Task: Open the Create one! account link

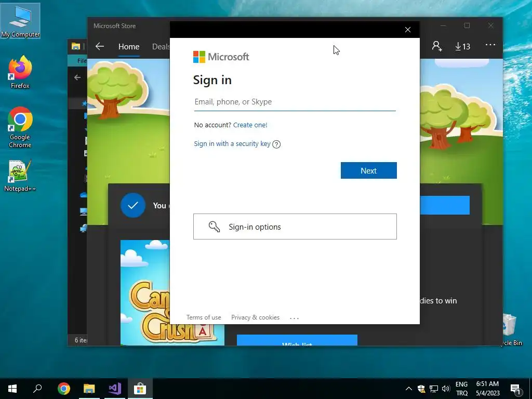Action: pos(250,125)
